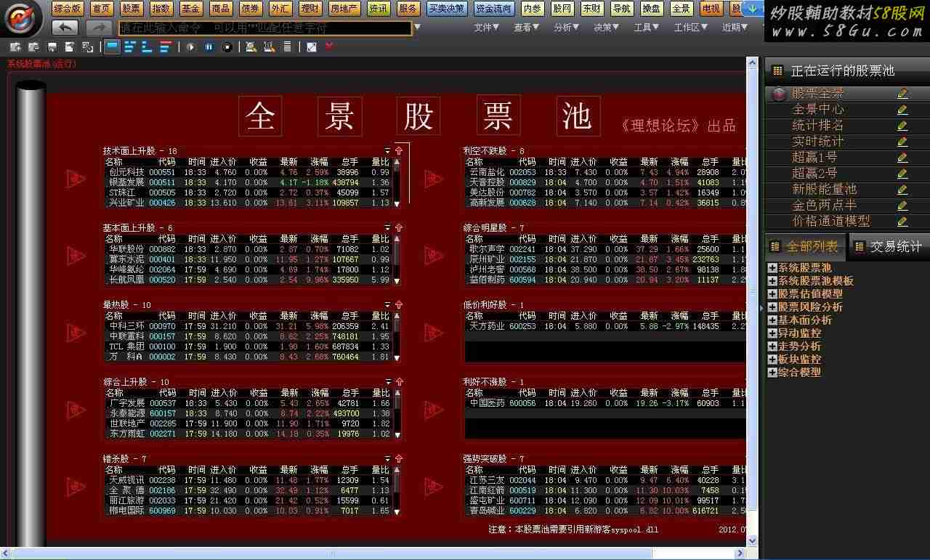Screen dimensions: 930x560
Task: Click the 指数 button
Action: click(161, 9)
